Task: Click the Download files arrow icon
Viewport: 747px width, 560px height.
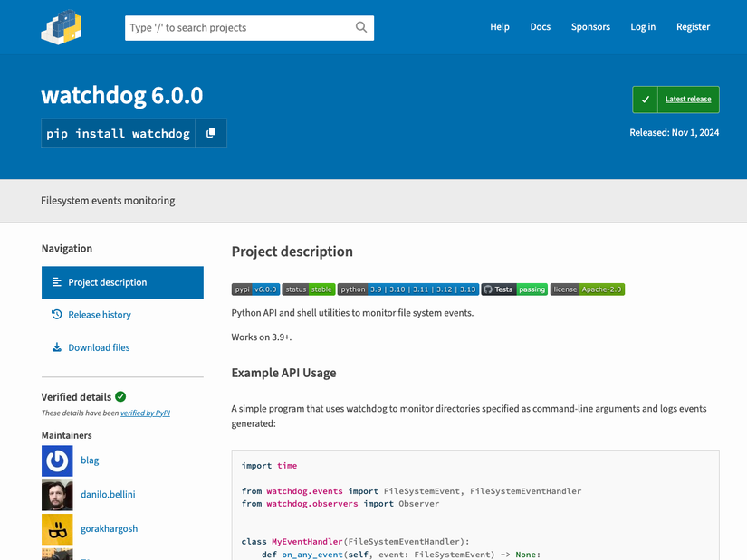Action: 57,347
